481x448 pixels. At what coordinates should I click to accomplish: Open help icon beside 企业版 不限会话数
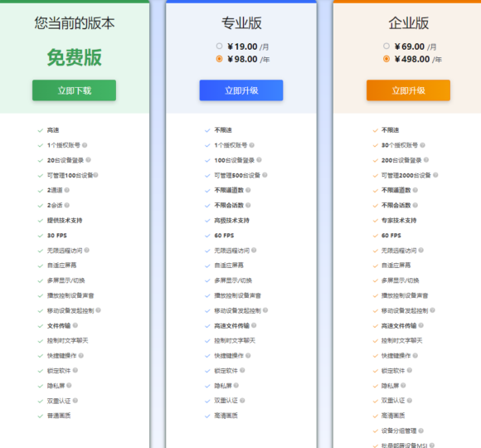[x=415, y=205]
